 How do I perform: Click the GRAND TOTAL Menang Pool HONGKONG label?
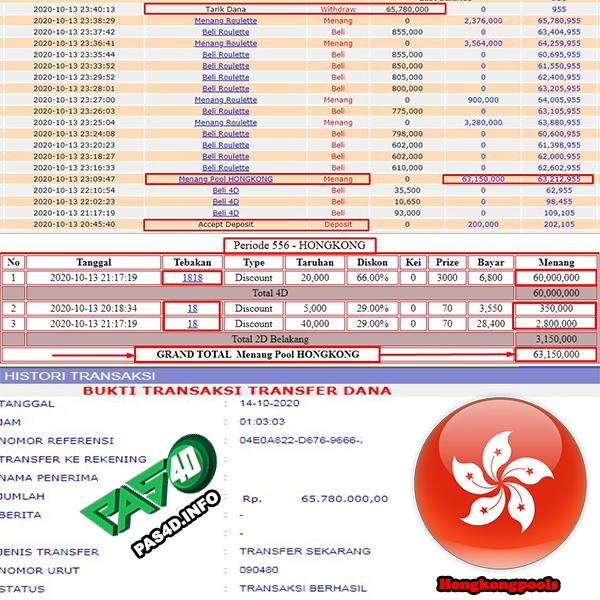(x=258, y=354)
